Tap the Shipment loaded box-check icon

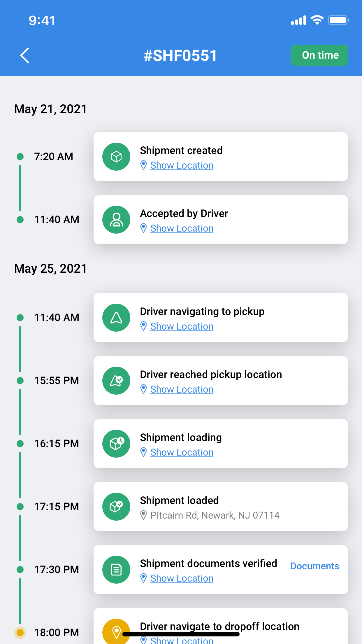[116, 507]
